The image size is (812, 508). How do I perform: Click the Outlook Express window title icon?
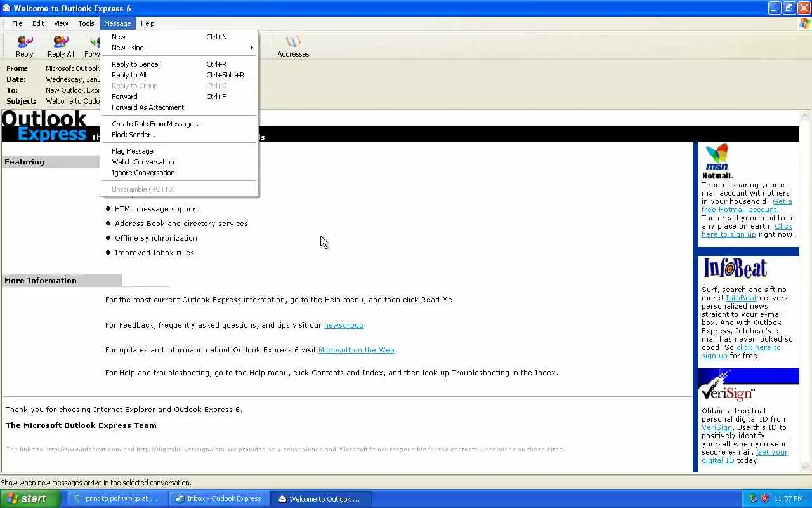pos(6,8)
